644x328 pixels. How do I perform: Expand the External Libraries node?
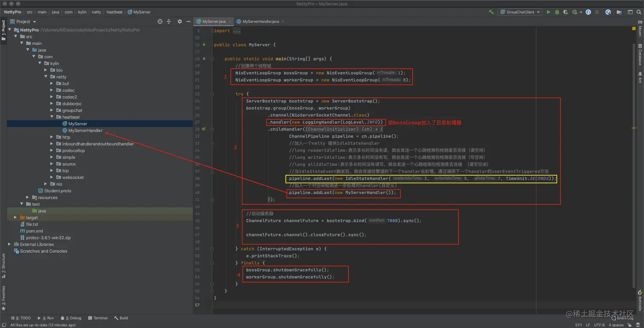pos(9,244)
